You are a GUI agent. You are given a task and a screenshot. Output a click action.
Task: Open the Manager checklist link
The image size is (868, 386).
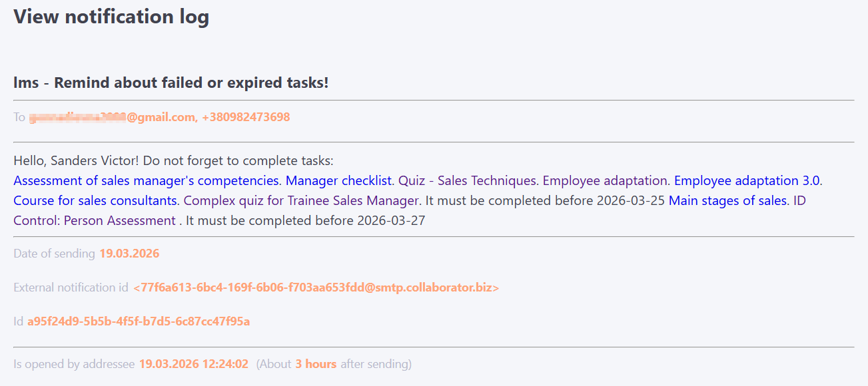pyautogui.click(x=339, y=180)
